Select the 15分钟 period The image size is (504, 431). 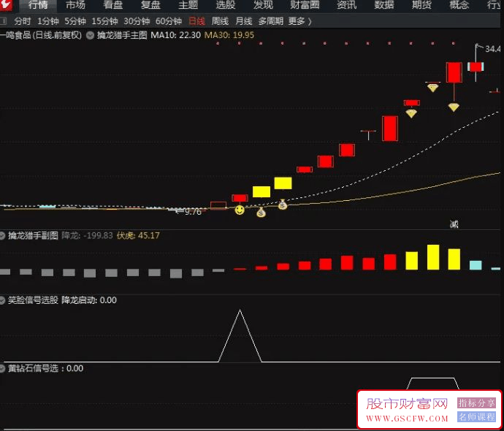coord(104,21)
